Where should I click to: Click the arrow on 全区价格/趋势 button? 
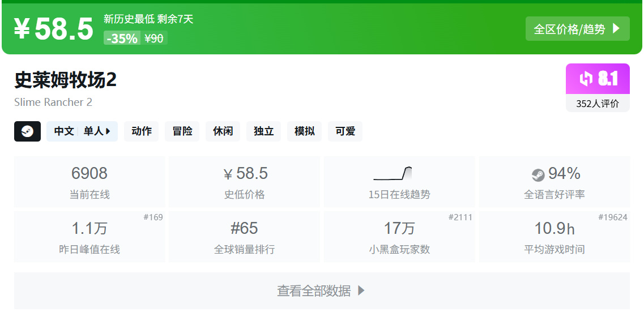click(x=617, y=29)
